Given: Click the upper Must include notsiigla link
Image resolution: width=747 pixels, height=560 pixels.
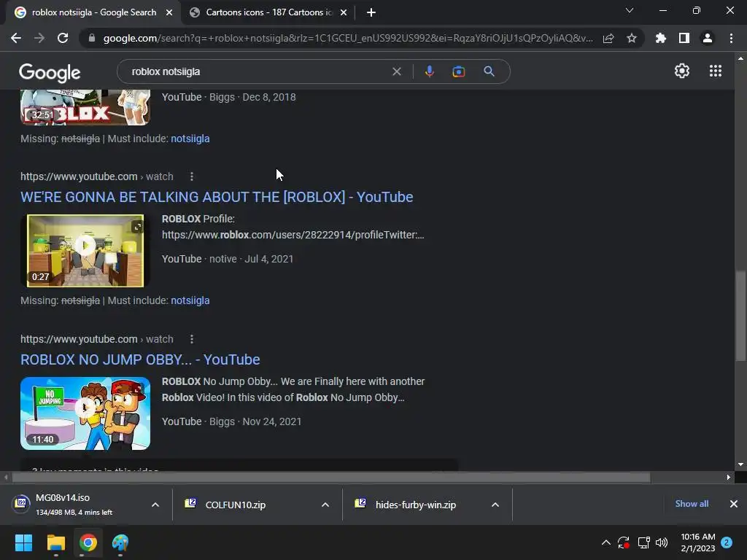Looking at the screenshot, I should pos(190,139).
